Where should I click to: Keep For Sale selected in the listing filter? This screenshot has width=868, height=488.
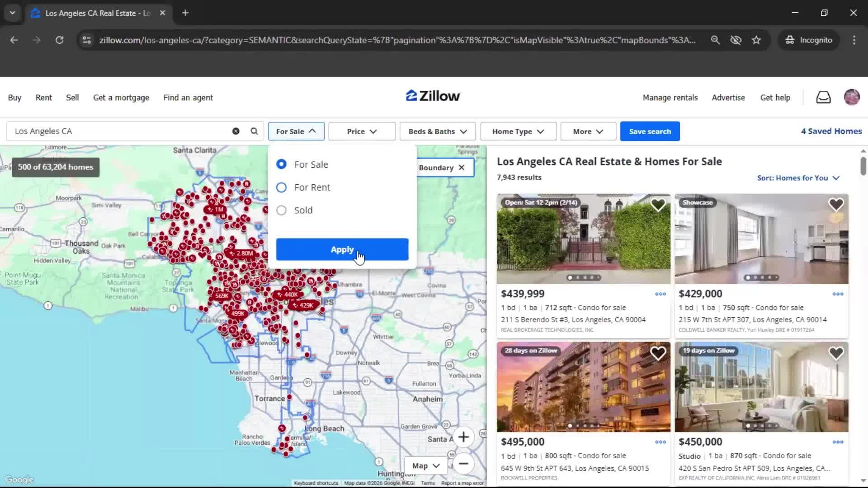tap(281, 164)
